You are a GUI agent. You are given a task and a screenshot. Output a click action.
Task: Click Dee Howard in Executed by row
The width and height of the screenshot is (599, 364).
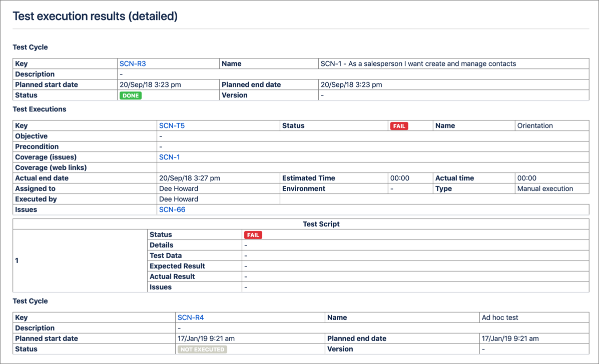pos(179,199)
